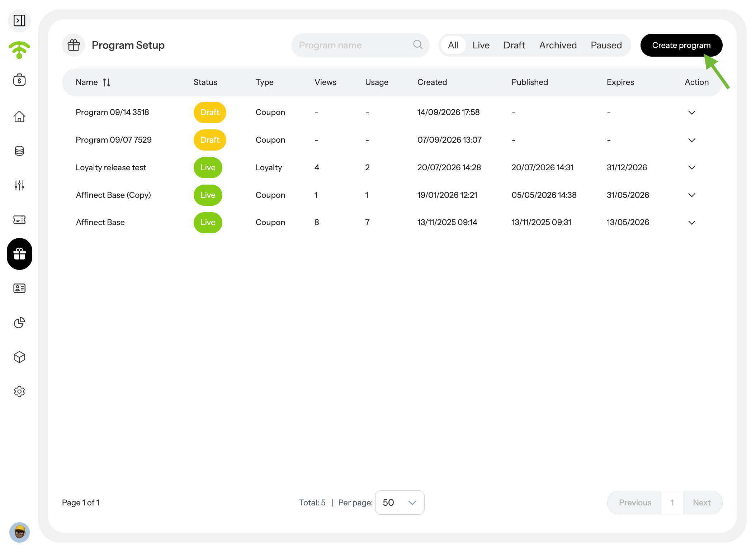The height and width of the screenshot is (552, 756).
Task: Open the pie chart analytics sidebar icon
Action: point(19,323)
